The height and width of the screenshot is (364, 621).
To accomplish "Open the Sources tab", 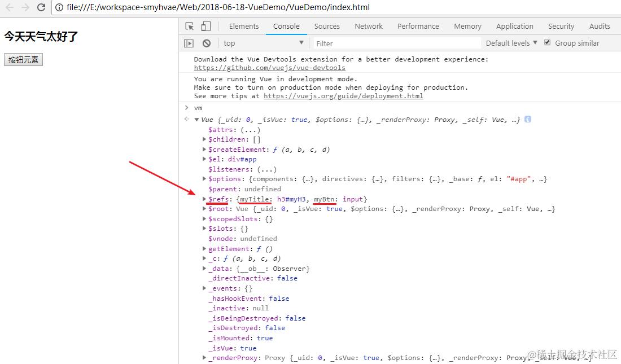I will pyautogui.click(x=327, y=26).
